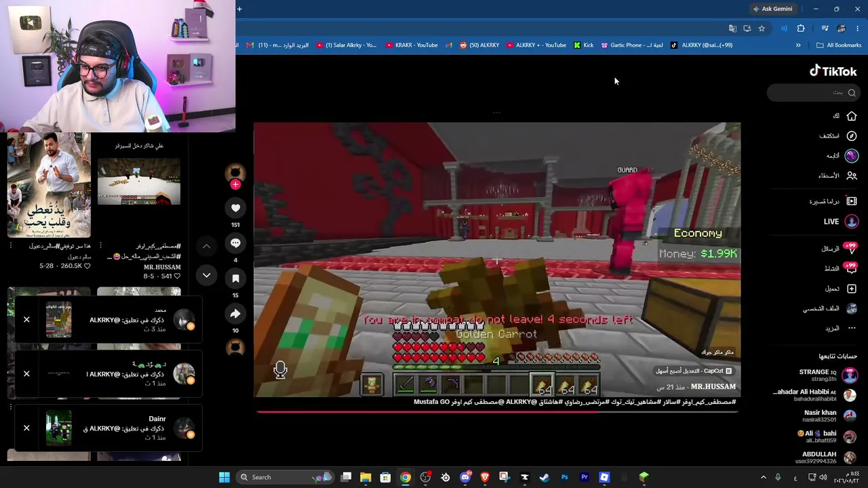Screen dimensions: 868x488
Task: Seek on the video's red progress bar
Action: coord(496,411)
